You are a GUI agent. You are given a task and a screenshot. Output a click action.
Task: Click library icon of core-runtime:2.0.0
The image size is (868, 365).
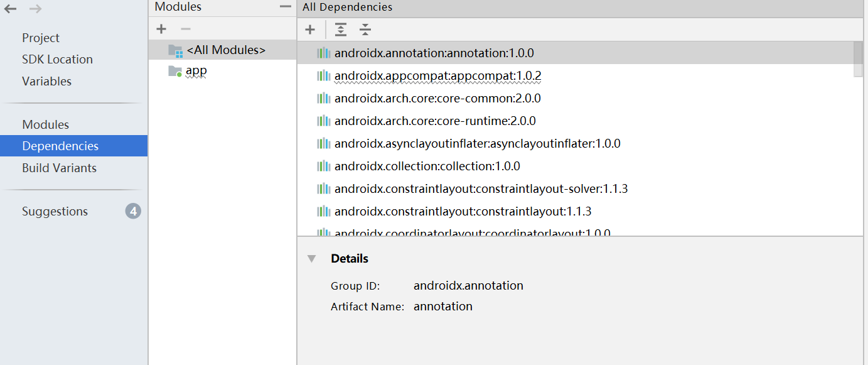point(324,121)
